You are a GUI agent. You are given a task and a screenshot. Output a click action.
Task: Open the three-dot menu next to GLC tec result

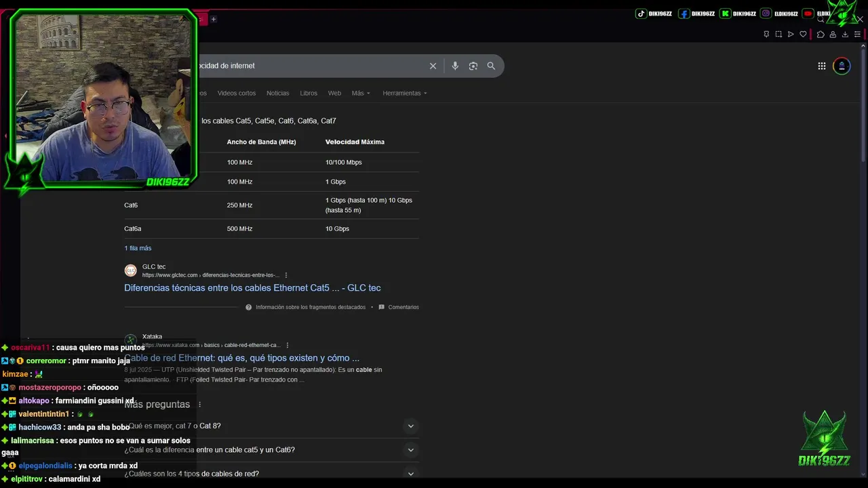point(286,275)
